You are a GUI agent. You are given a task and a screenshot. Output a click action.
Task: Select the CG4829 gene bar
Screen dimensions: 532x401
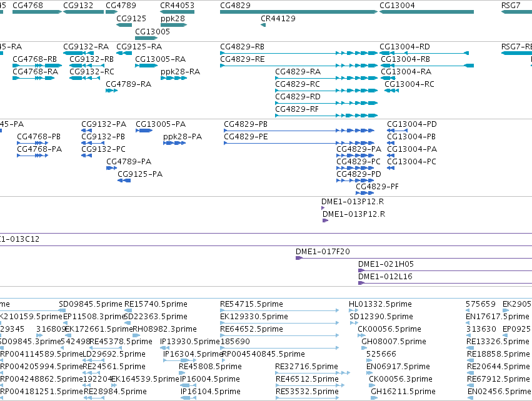(x=299, y=12)
